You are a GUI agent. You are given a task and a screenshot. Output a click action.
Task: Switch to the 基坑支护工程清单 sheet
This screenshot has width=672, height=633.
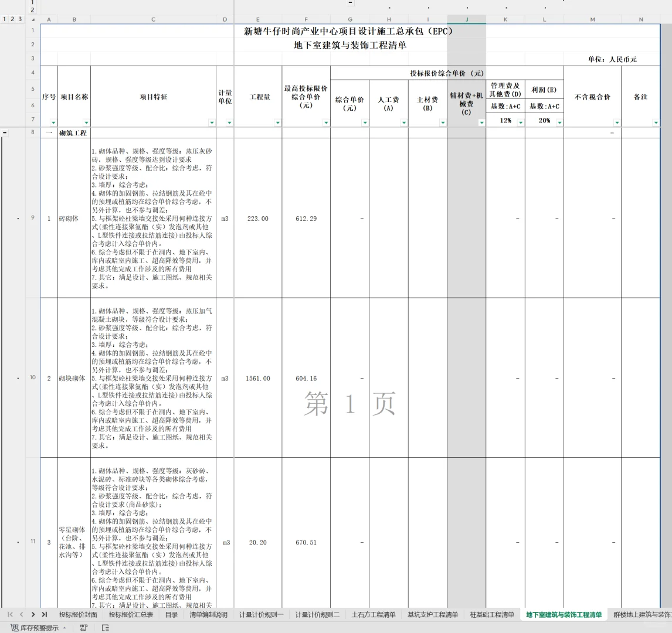[x=433, y=615]
